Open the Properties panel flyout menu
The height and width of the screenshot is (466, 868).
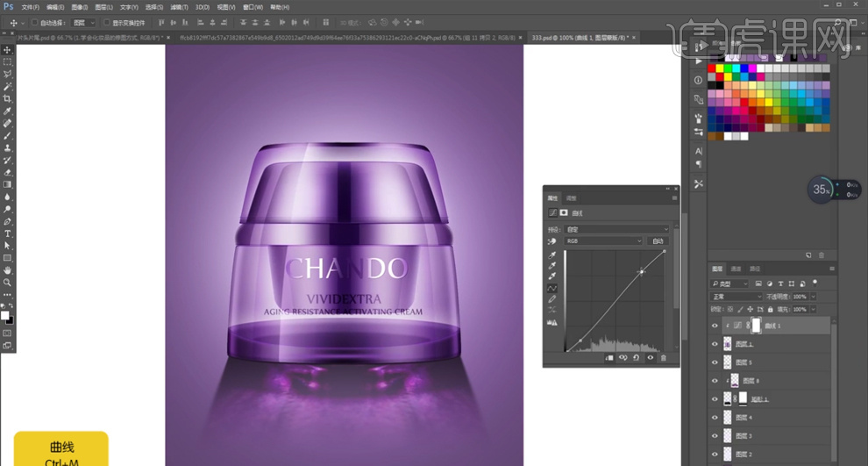(x=674, y=197)
